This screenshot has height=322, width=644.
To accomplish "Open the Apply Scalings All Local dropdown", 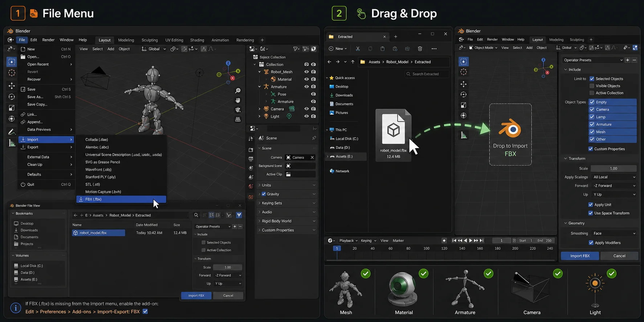I will point(614,177).
